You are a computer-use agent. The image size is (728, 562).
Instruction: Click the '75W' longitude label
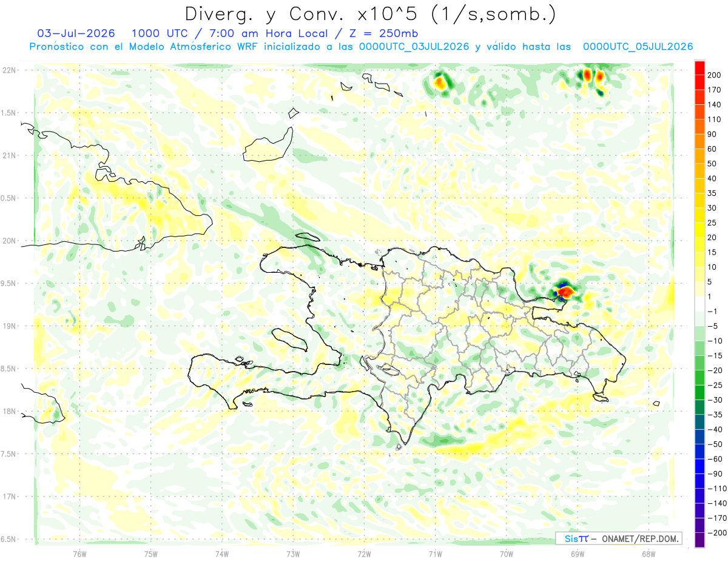click(151, 554)
